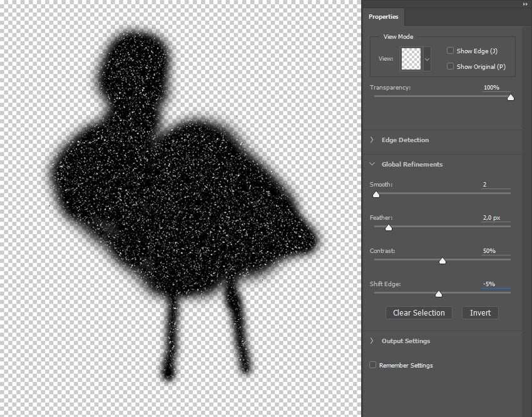The width and height of the screenshot is (532, 417).
Task: Click the Invert button
Action: click(480, 312)
